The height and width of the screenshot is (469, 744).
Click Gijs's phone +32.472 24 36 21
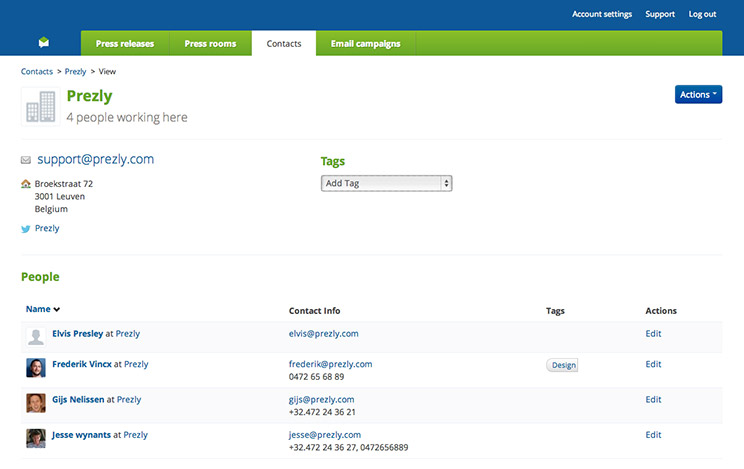pos(322,412)
